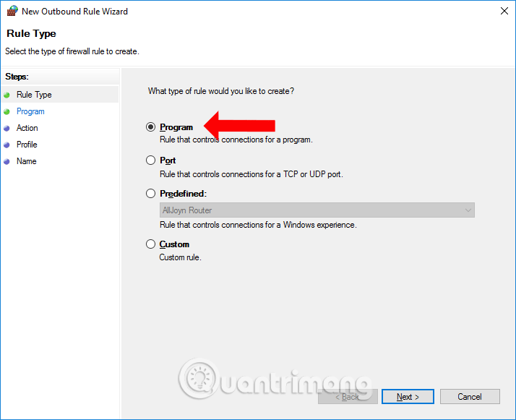Screen dimensions: 516x420
Task: Click the blue bullet beside Name step
Action: coord(7,161)
